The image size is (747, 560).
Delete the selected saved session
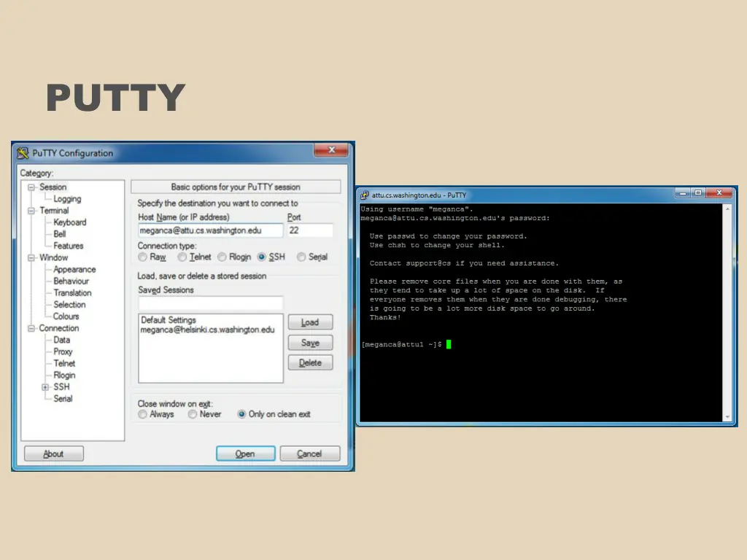click(310, 362)
